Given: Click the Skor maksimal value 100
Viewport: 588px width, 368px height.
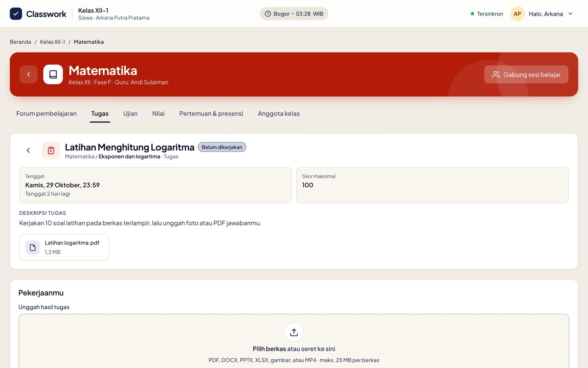Looking at the screenshot, I should (308, 185).
